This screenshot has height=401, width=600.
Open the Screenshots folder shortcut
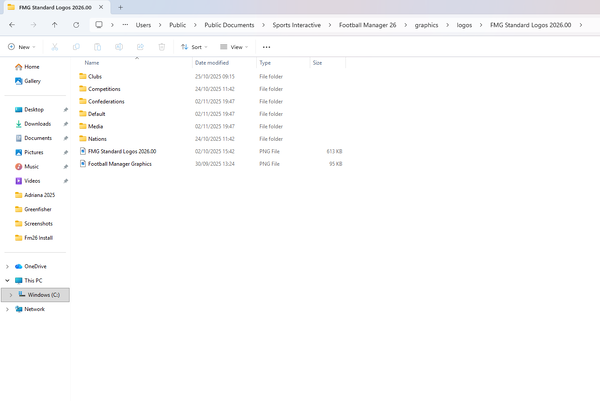[x=38, y=223]
